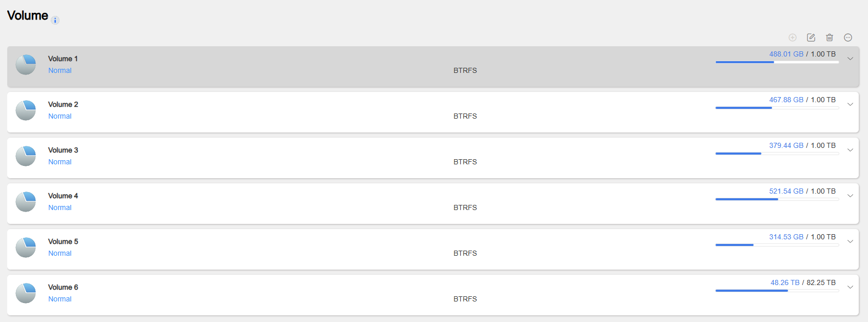Select the Volume 5 row name
The image size is (868, 322).
[63, 241]
